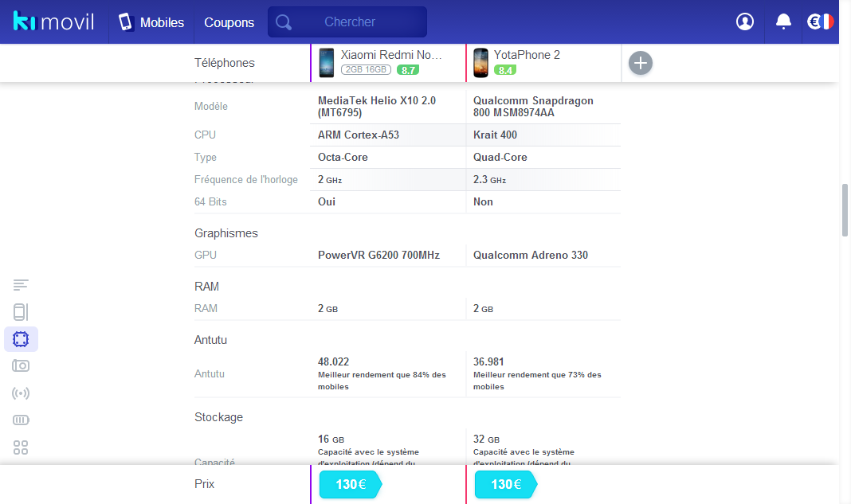Change currency and language via euro flag icon
The width and height of the screenshot is (851, 504).
pos(820,21)
